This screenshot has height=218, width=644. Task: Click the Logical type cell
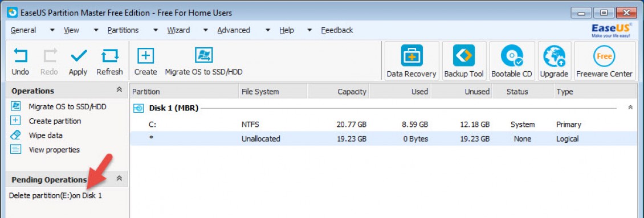point(568,139)
